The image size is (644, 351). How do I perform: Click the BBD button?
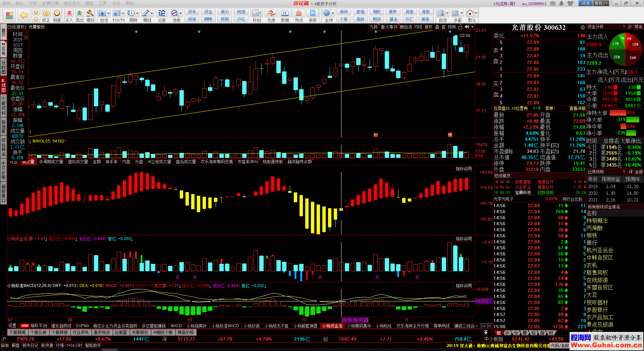point(208,19)
